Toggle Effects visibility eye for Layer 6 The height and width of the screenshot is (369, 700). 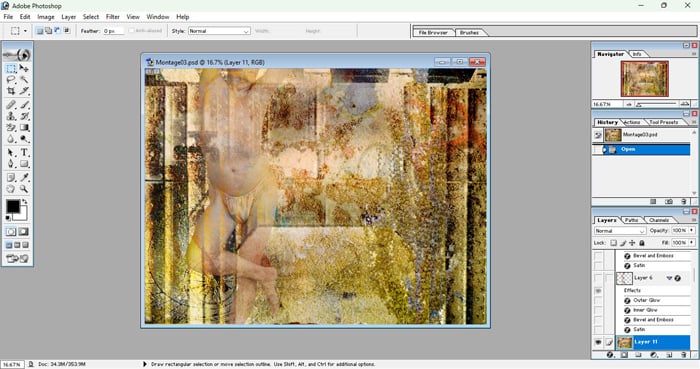(x=598, y=290)
